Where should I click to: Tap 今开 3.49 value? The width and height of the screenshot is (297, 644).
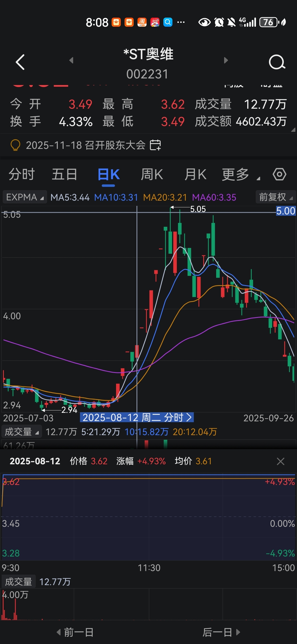tap(51, 104)
